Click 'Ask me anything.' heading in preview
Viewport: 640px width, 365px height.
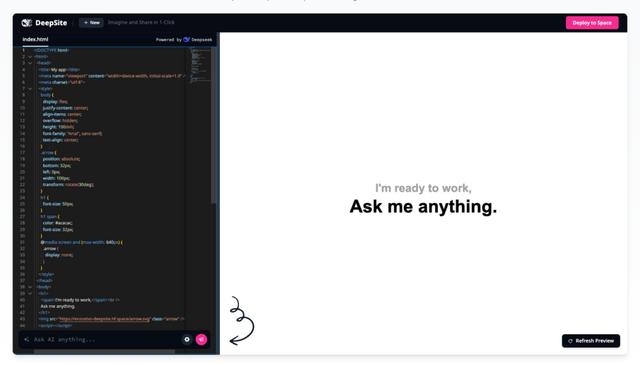(x=423, y=207)
